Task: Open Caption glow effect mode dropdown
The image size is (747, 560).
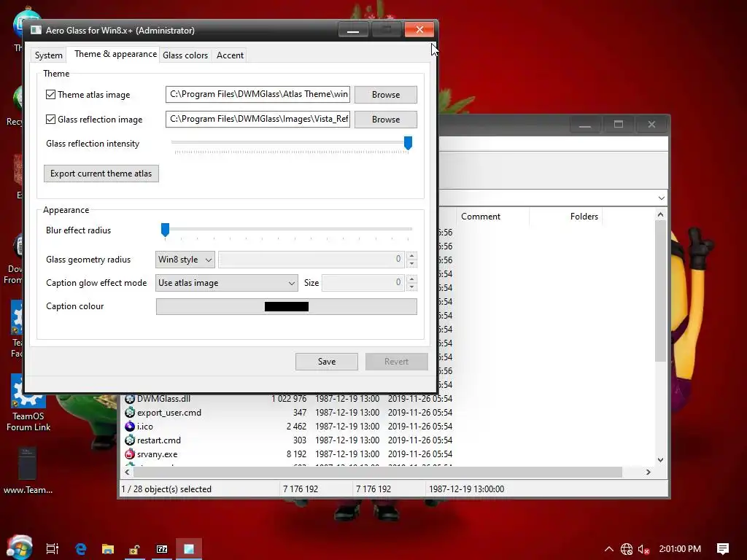Action: point(227,283)
